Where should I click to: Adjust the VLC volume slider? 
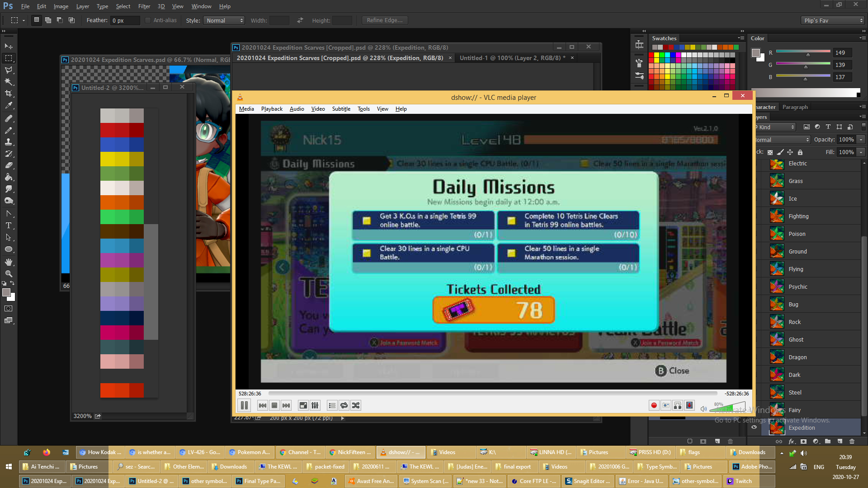click(x=728, y=407)
